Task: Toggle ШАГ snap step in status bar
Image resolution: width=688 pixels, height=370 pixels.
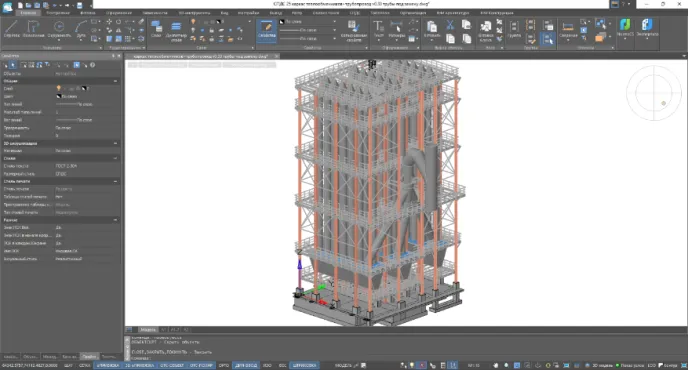Action: coord(68,365)
